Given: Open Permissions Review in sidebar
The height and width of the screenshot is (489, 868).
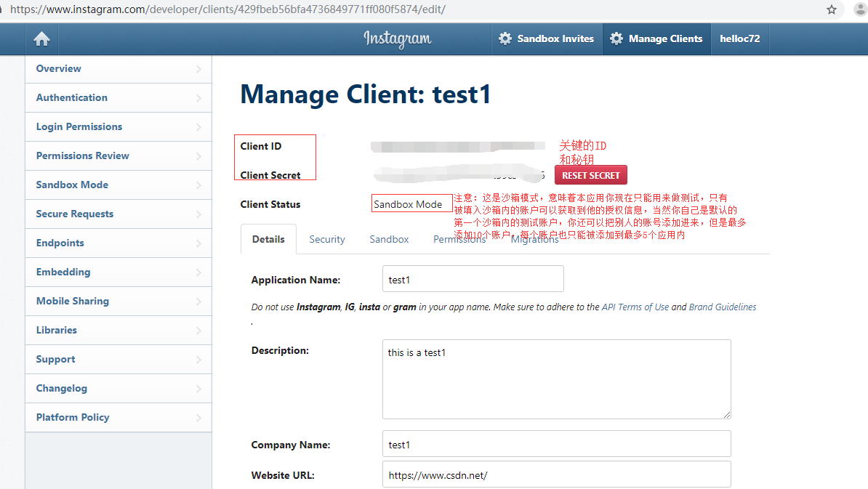Looking at the screenshot, I should pyautogui.click(x=118, y=156).
